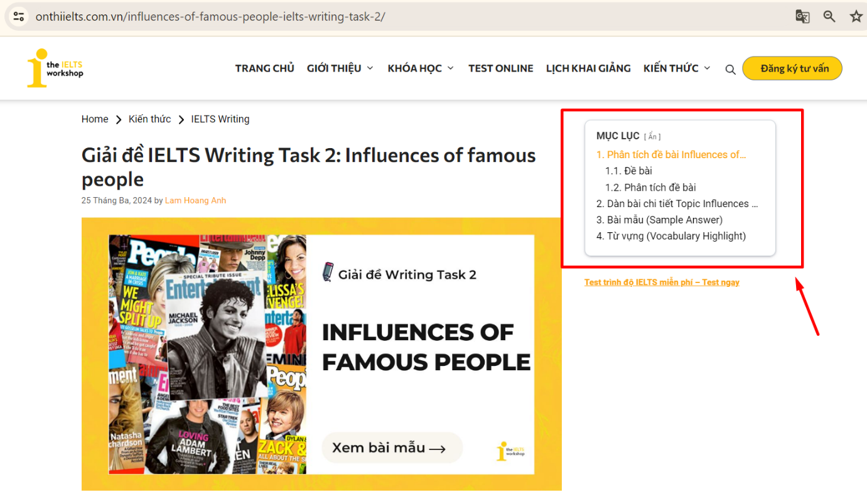Click the find-in-page magnifier in the browser toolbar
This screenshot has height=504, width=867.
point(829,16)
